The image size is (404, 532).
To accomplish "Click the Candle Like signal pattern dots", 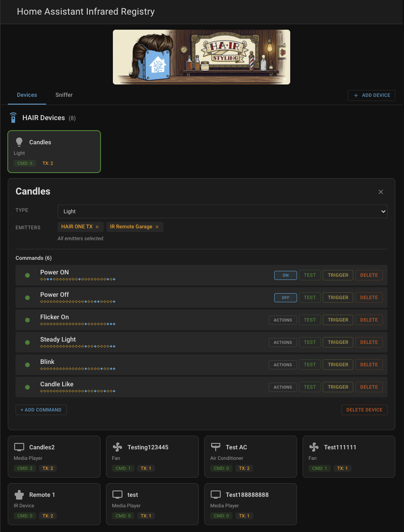I will 78,391.
